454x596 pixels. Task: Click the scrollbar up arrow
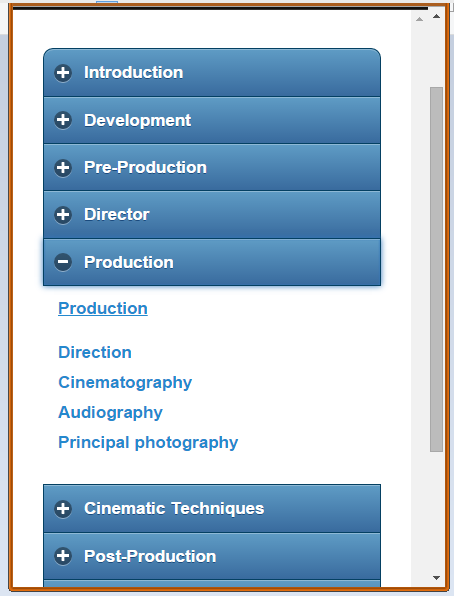pyautogui.click(x=437, y=16)
